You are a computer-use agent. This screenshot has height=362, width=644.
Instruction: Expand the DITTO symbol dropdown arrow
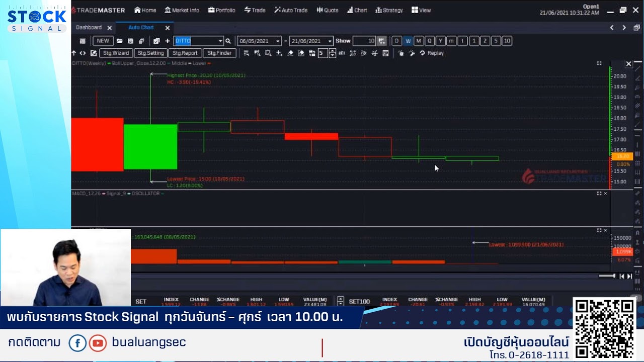point(220,41)
